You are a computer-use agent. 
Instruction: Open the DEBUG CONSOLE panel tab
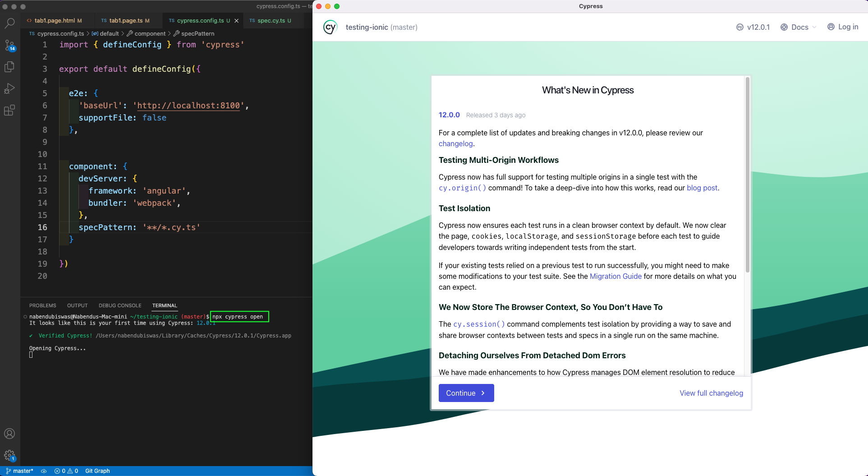coord(120,305)
